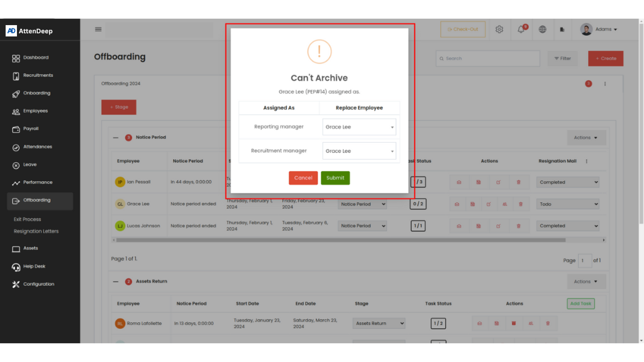The height and width of the screenshot is (362, 644).
Task: Click the company building icon in header
Action: [x=562, y=30]
